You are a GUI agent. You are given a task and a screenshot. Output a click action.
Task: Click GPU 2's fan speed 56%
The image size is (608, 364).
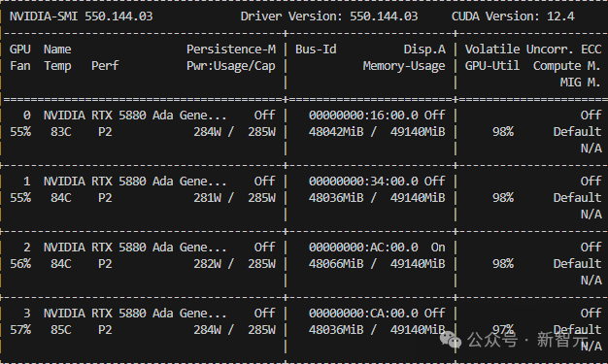click(x=20, y=264)
